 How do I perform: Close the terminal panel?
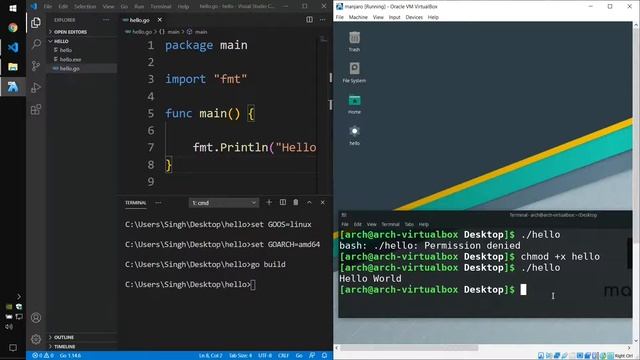[x=322, y=202]
